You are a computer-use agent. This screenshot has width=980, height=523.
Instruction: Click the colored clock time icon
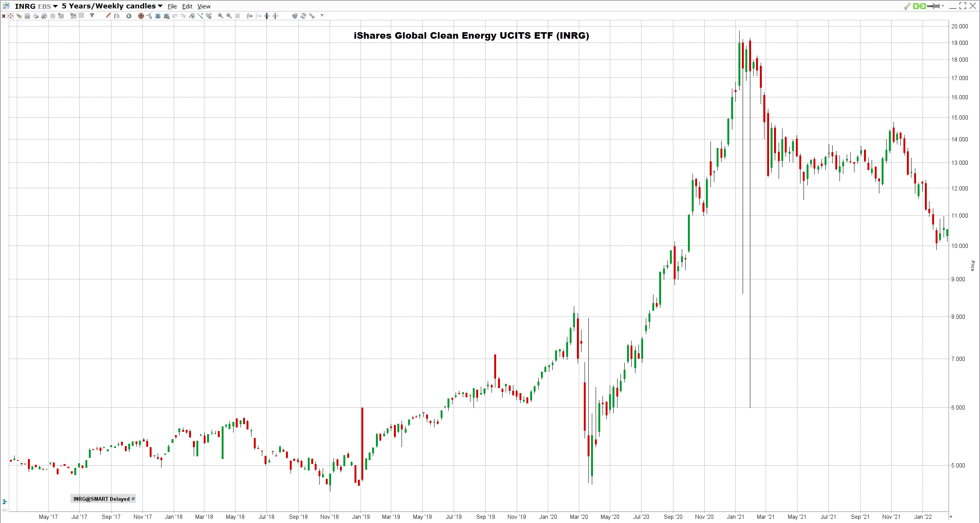point(44,16)
